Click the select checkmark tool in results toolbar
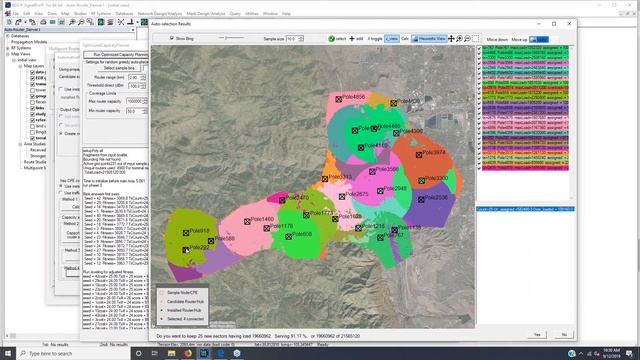The height and width of the screenshot is (360, 640). 337,39
